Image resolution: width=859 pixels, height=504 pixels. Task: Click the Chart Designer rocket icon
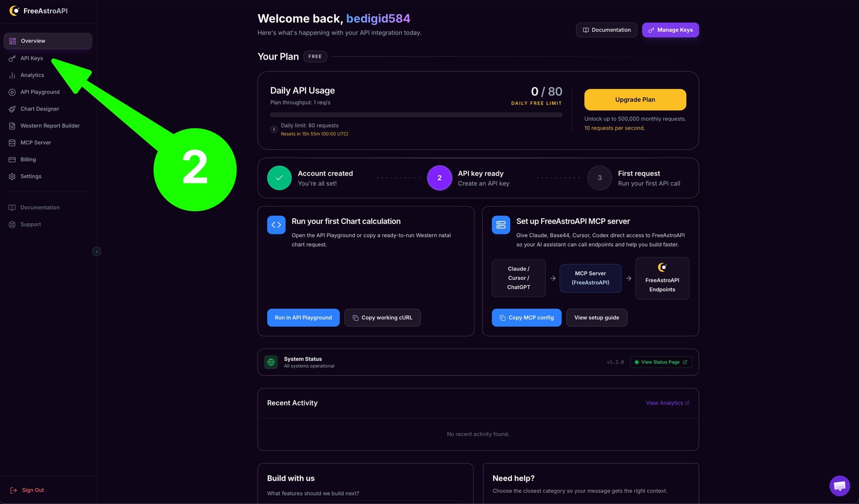pyautogui.click(x=12, y=109)
